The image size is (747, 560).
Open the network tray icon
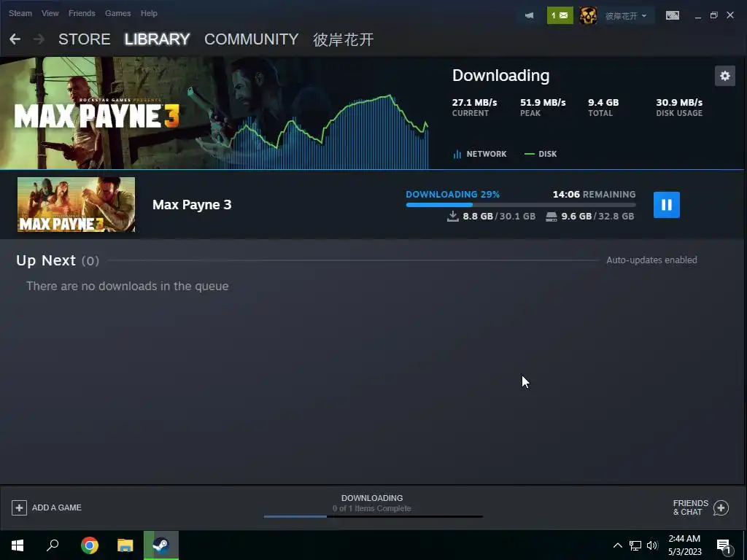pos(635,545)
